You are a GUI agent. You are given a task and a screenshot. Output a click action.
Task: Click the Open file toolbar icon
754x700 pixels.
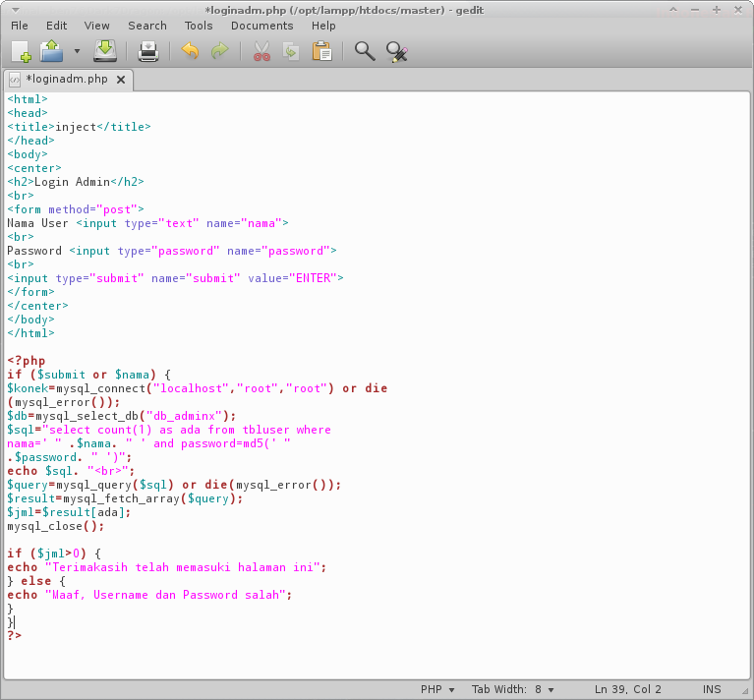pos(51,51)
